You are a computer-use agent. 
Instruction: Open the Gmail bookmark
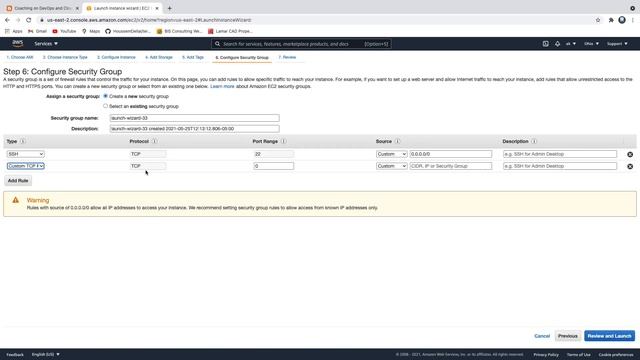tap(38, 31)
